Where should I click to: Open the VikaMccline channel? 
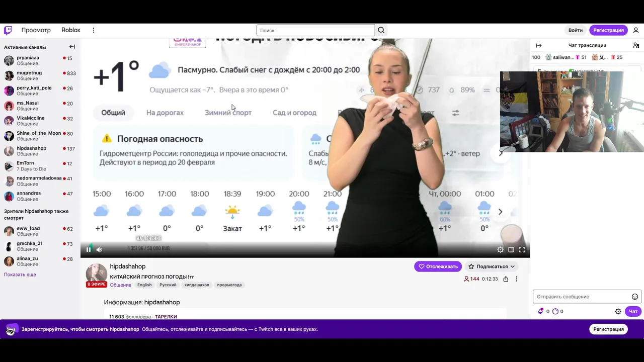(x=40, y=121)
